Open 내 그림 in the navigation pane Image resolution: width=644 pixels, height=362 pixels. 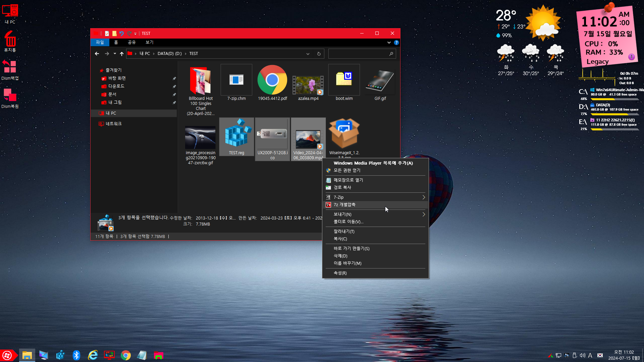(115, 102)
